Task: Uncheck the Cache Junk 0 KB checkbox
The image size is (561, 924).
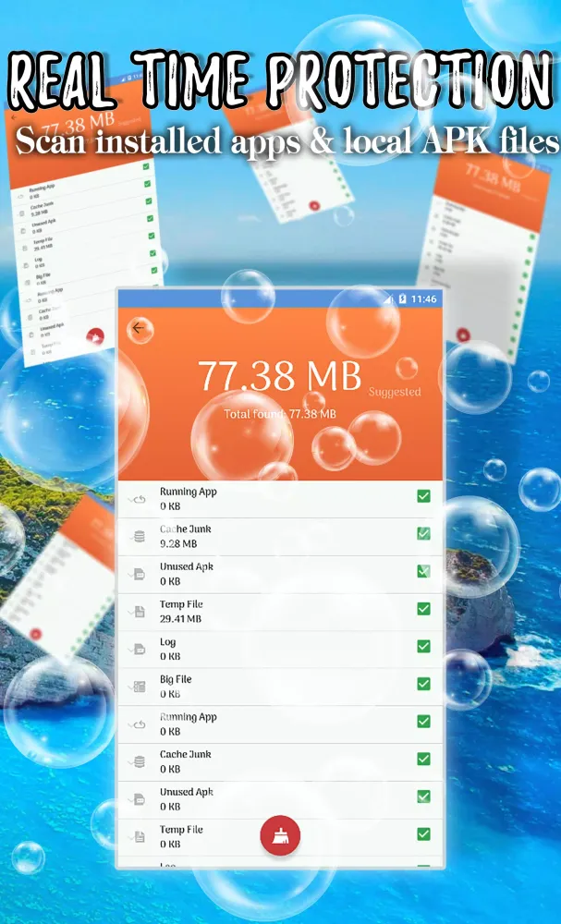Action: click(423, 759)
